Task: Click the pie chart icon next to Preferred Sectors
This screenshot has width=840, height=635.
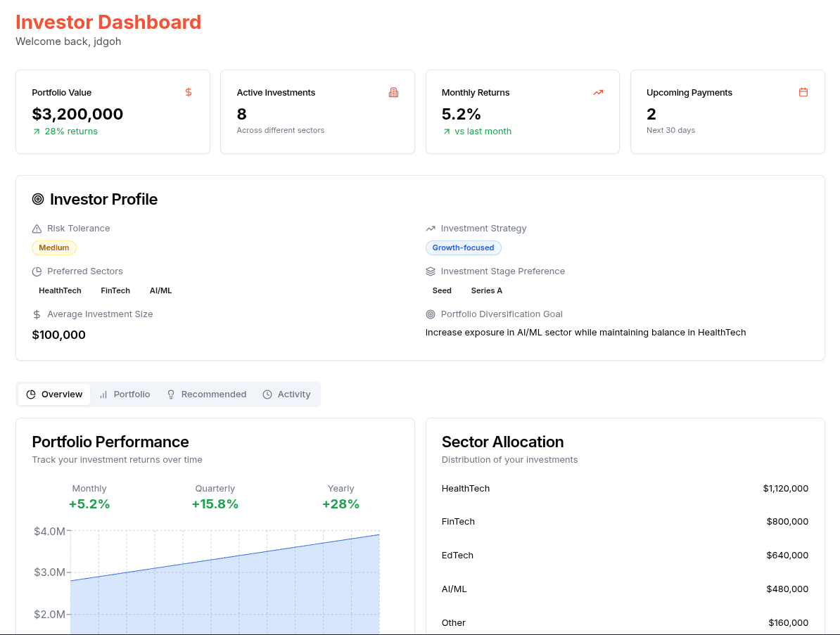Action: (x=37, y=271)
